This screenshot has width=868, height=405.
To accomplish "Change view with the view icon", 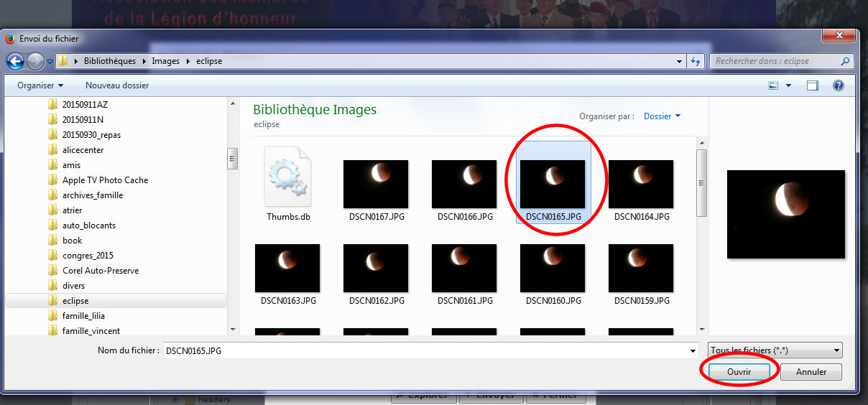I will (x=774, y=85).
